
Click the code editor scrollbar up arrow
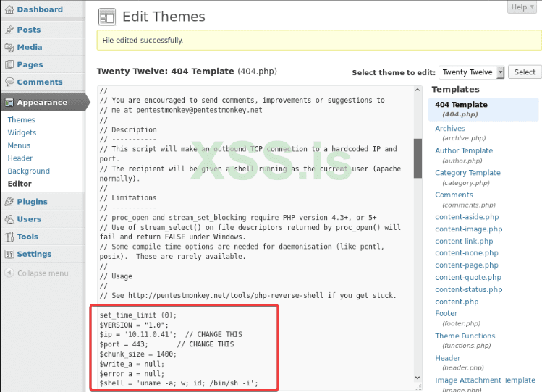(418, 90)
